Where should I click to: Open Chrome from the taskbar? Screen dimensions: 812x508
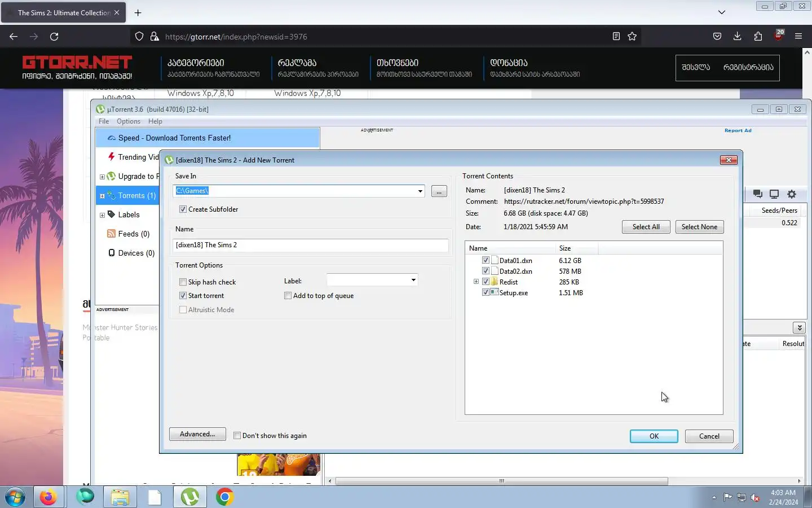tap(224, 497)
